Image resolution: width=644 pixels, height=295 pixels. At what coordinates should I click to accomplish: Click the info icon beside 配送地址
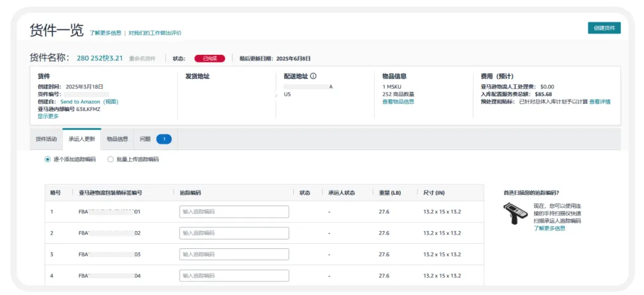pos(314,76)
